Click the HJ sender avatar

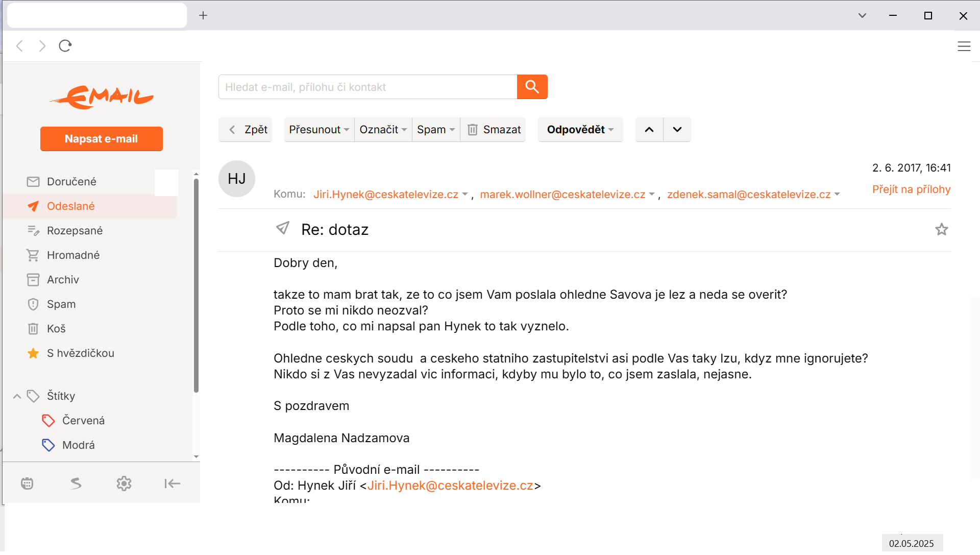click(237, 179)
